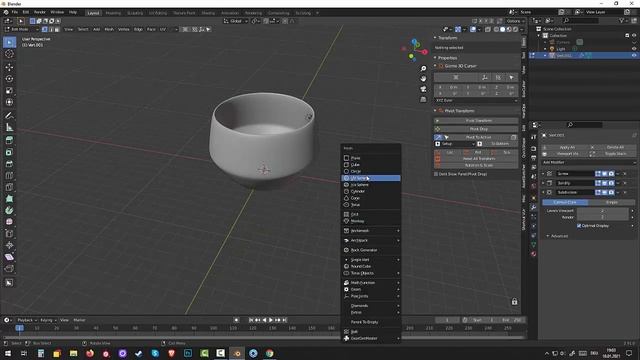
Task: Toggle Optimal Display checkbox
Action: (579, 225)
